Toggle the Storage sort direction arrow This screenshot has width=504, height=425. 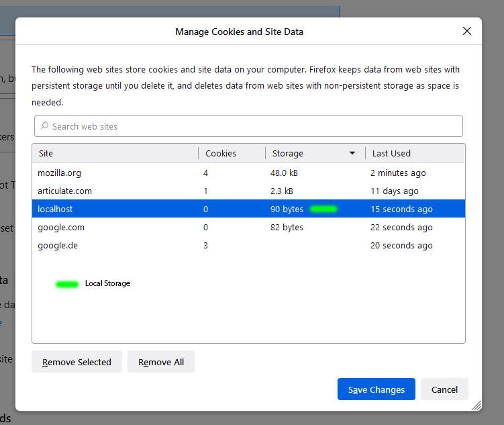click(352, 153)
